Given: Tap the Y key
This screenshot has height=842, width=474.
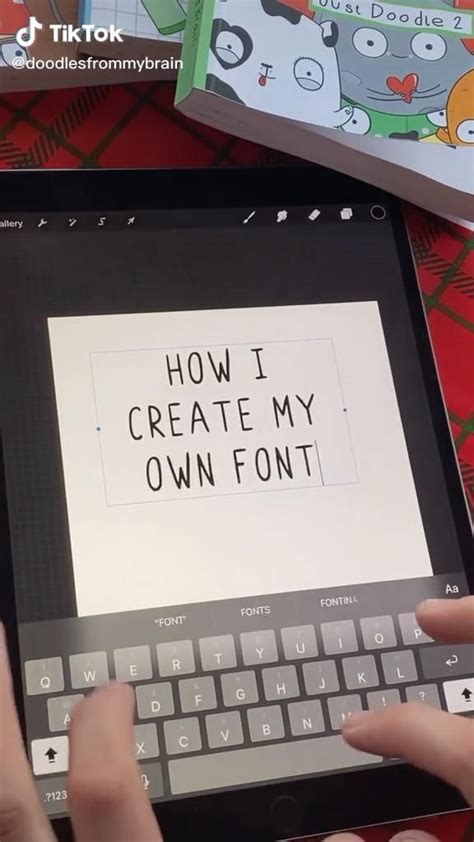Looking at the screenshot, I should coord(259,647).
